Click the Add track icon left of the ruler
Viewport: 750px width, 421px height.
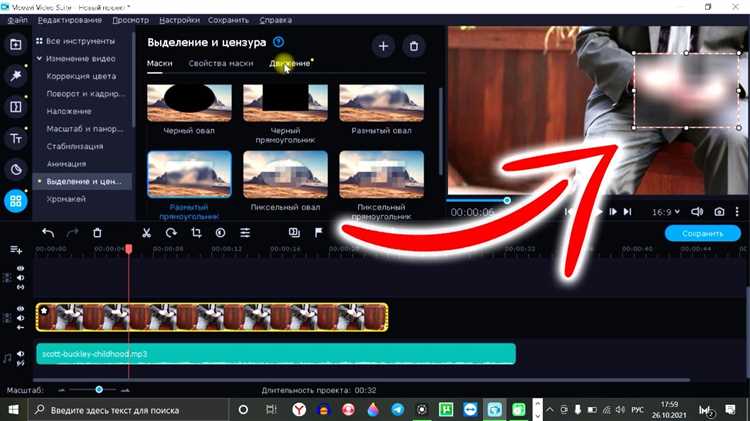point(16,250)
